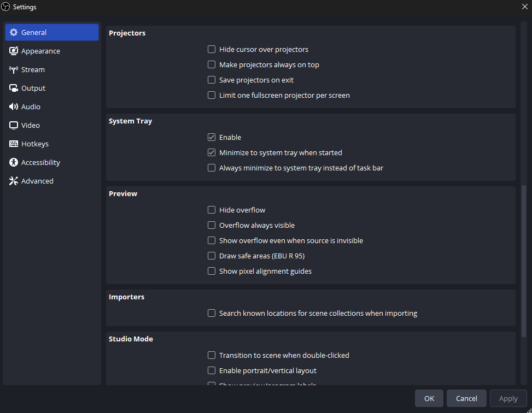Enable the Hide overflow checkbox
Image resolution: width=532 pixels, height=413 pixels.
(212, 210)
